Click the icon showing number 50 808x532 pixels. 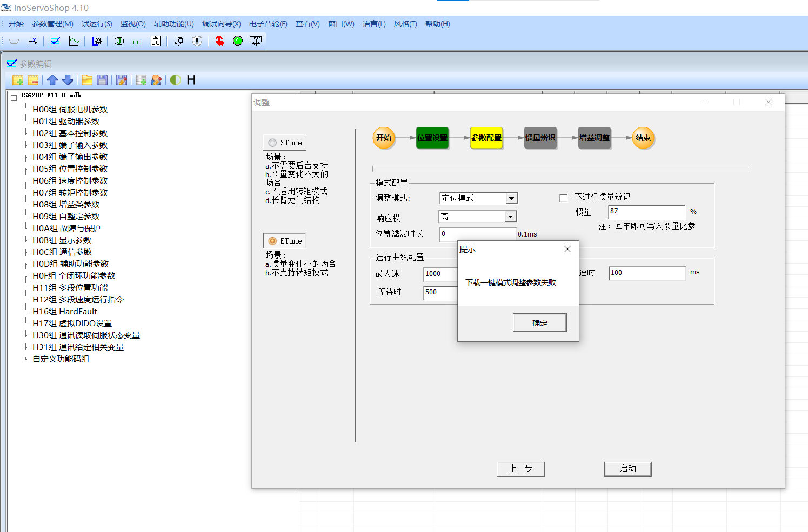tap(156, 41)
